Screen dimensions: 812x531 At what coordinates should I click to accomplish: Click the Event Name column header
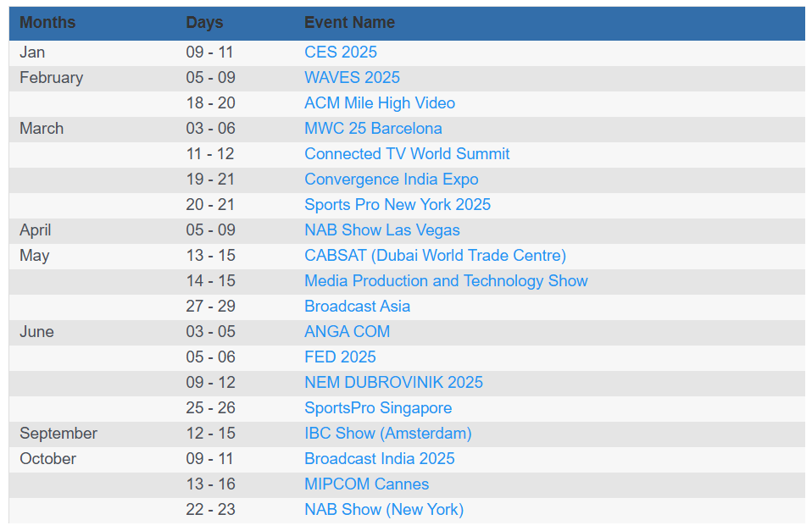[x=349, y=22]
